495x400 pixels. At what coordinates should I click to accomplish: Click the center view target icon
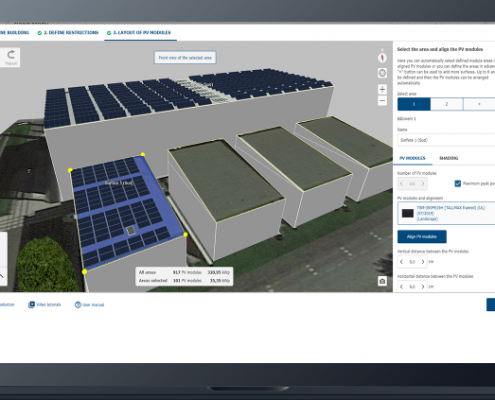382,73
